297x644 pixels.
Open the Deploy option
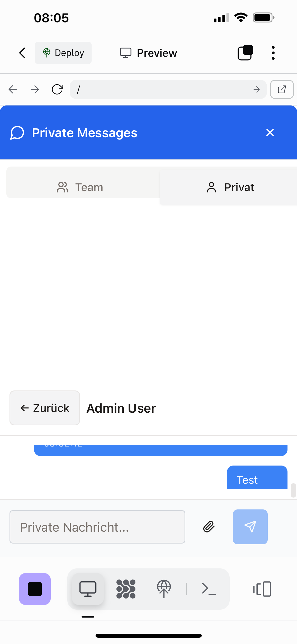point(63,53)
